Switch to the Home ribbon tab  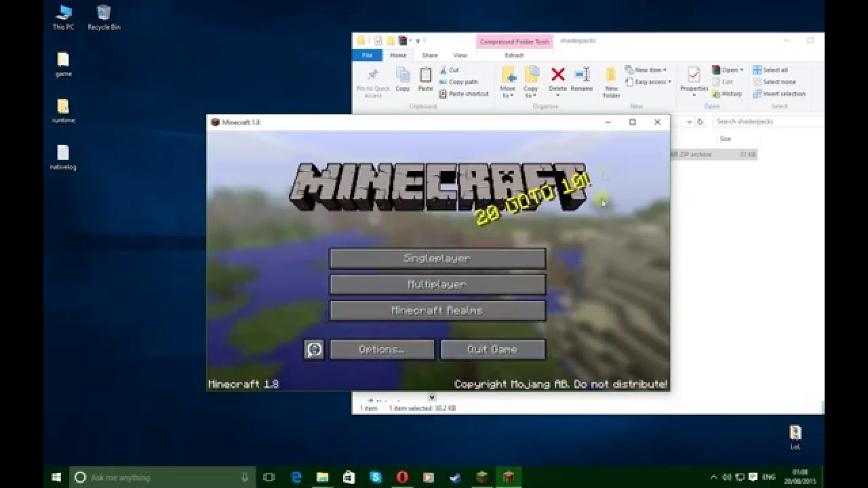pyautogui.click(x=398, y=56)
